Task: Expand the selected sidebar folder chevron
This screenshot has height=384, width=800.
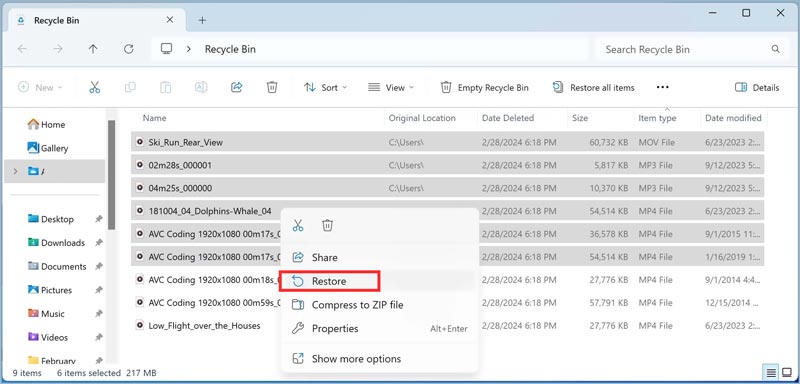Action: click(x=15, y=171)
